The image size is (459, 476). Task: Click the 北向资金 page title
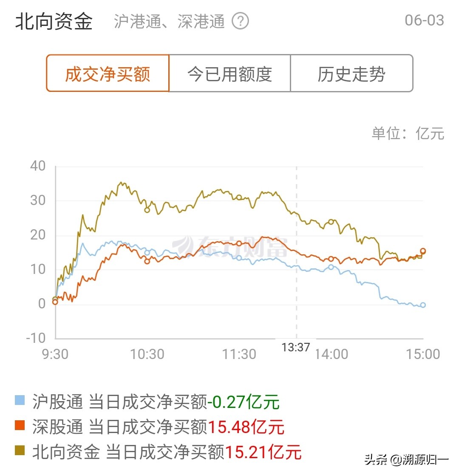coord(54,21)
